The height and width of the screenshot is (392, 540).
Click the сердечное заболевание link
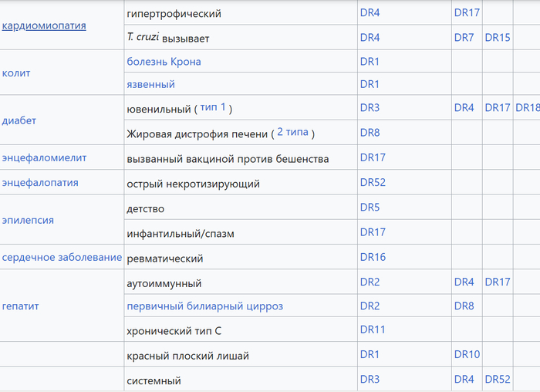pos(62,257)
